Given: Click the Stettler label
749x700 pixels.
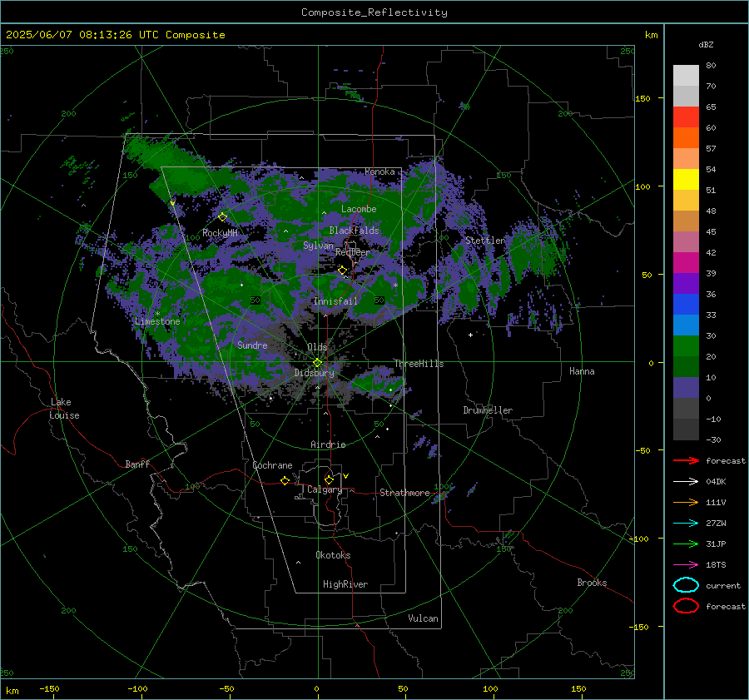Looking at the screenshot, I should (485, 241).
